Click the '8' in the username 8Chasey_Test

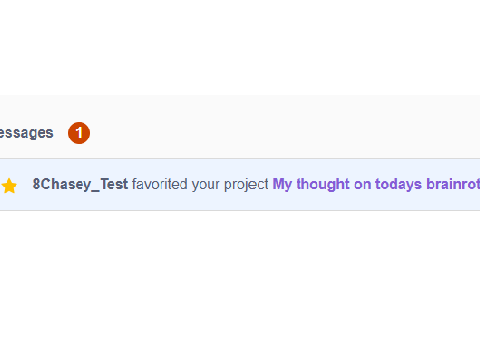[x=36, y=184]
